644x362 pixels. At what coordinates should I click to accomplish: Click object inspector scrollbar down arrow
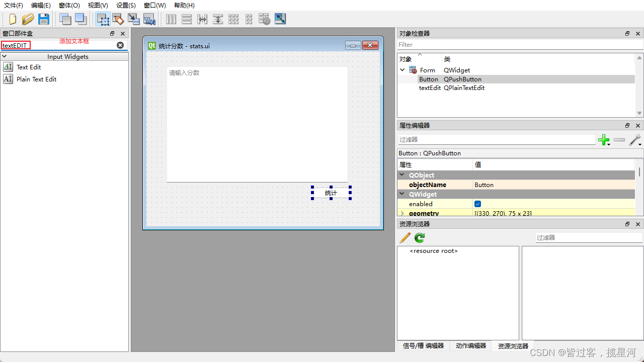coord(639,113)
